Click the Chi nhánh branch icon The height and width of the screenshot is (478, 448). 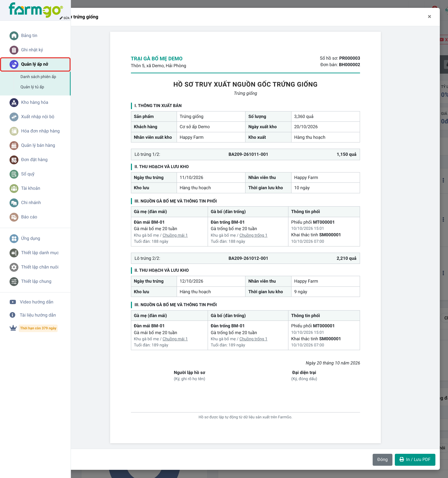(14, 203)
